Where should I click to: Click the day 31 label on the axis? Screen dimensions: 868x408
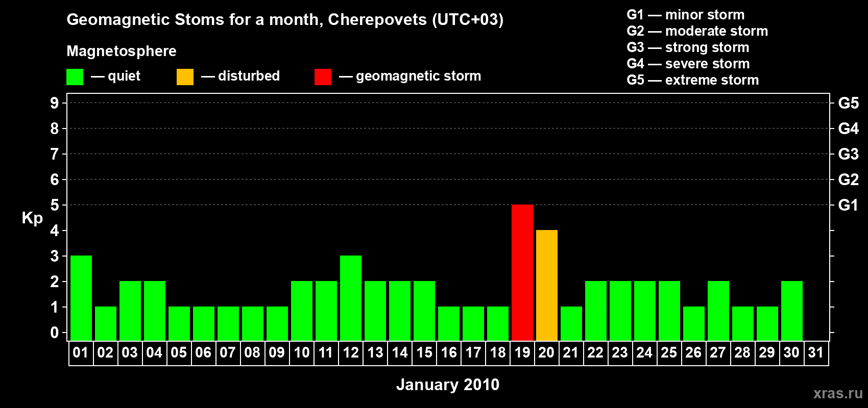(x=816, y=352)
